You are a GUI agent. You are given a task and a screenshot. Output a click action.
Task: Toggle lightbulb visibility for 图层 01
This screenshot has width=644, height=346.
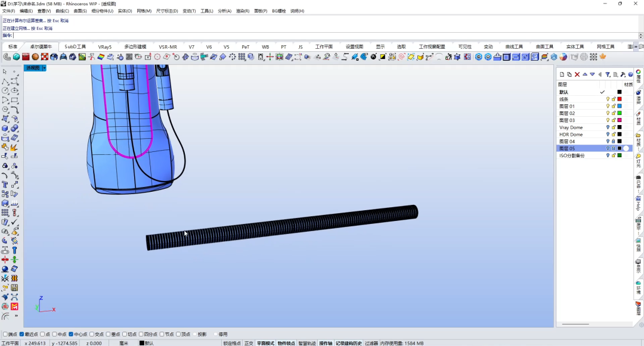pos(608,106)
